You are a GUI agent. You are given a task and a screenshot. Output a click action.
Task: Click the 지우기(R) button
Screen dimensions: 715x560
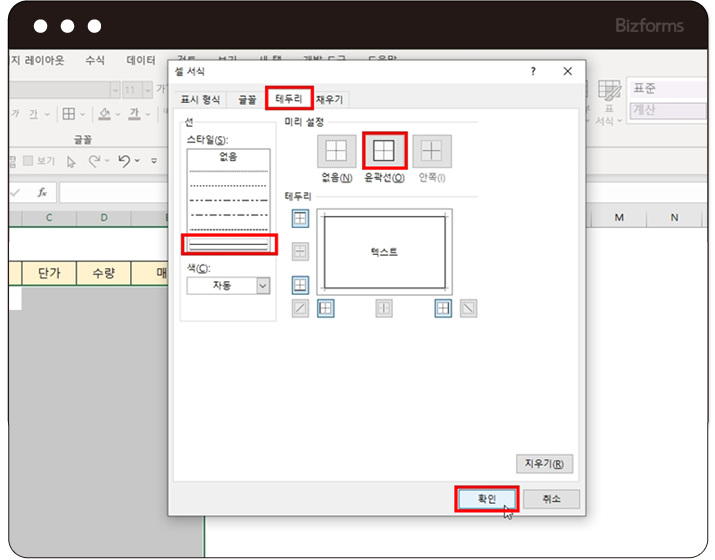coord(544,464)
